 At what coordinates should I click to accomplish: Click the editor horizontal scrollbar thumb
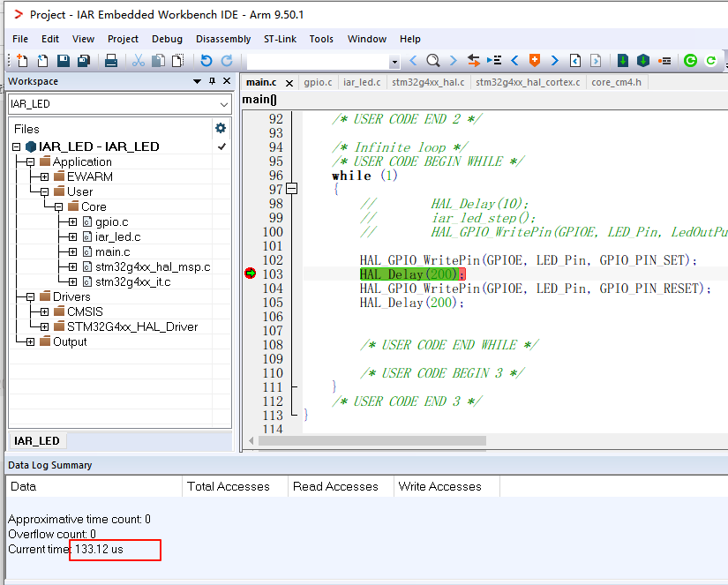372,440
